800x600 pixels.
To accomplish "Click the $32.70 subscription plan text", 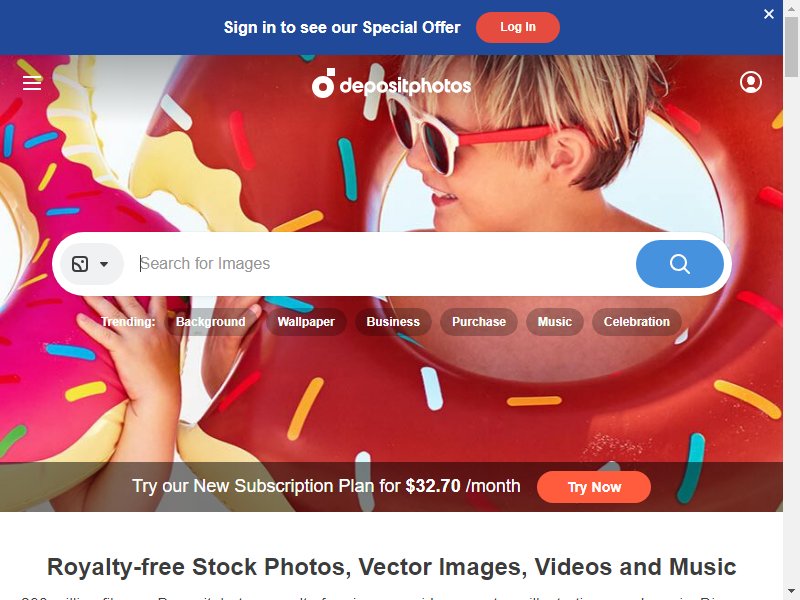I will pyautogui.click(x=433, y=486).
